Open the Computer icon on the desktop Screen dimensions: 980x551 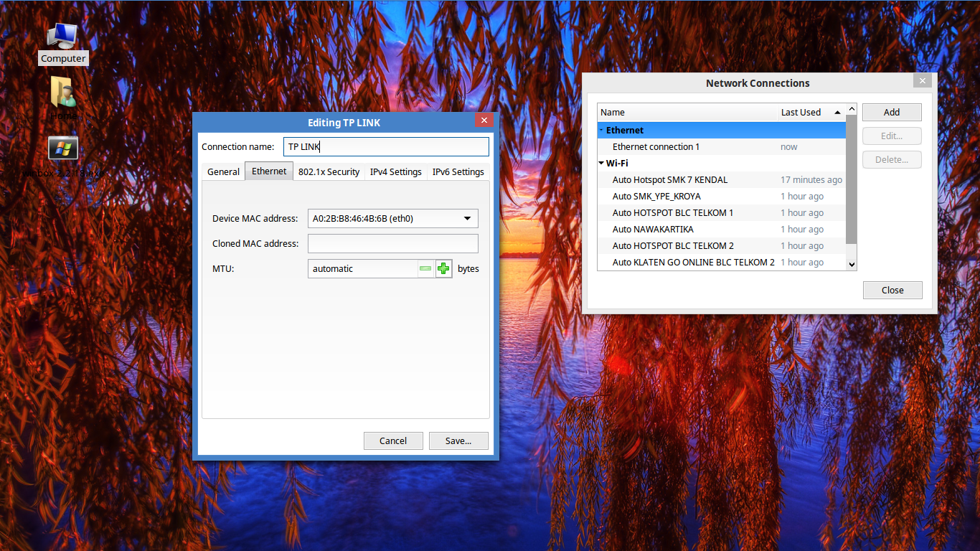coord(63,36)
